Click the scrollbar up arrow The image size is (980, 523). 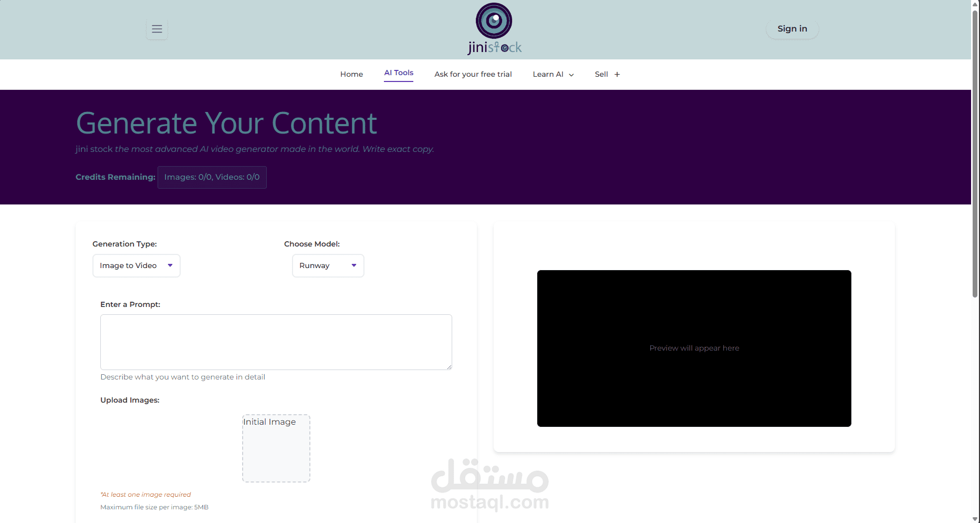click(x=975, y=4)
